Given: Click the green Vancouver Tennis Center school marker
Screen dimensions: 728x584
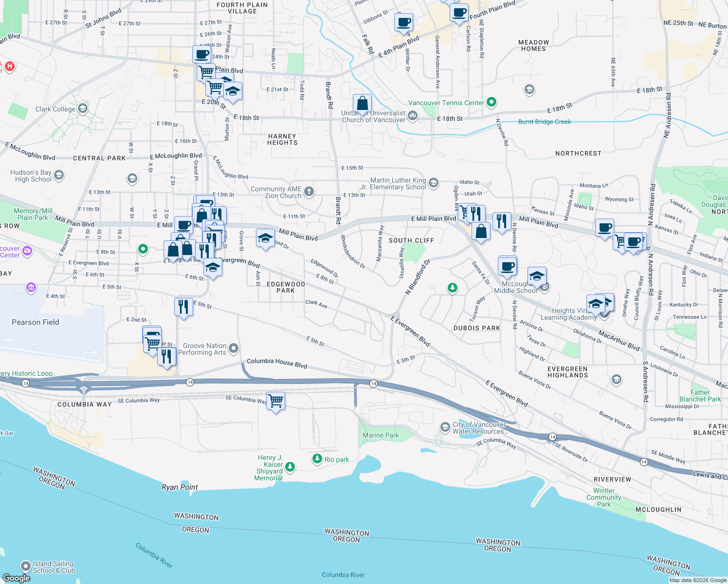Looking at the screenshot, I should (x=491, y=103).
